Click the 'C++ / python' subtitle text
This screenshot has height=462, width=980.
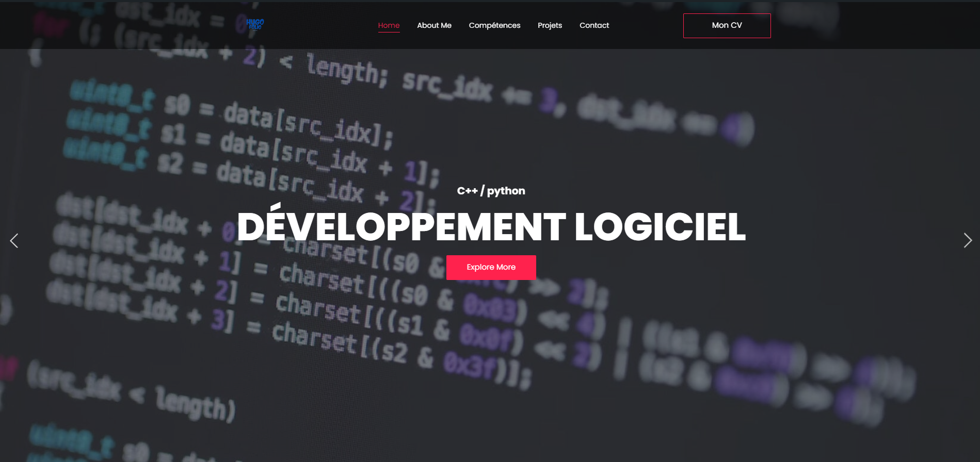pos(491,191)
